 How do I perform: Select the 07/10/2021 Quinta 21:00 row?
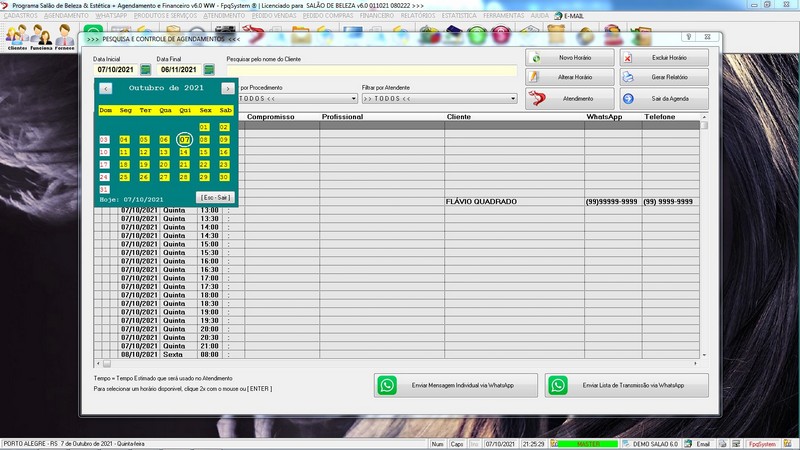(397, 346)
